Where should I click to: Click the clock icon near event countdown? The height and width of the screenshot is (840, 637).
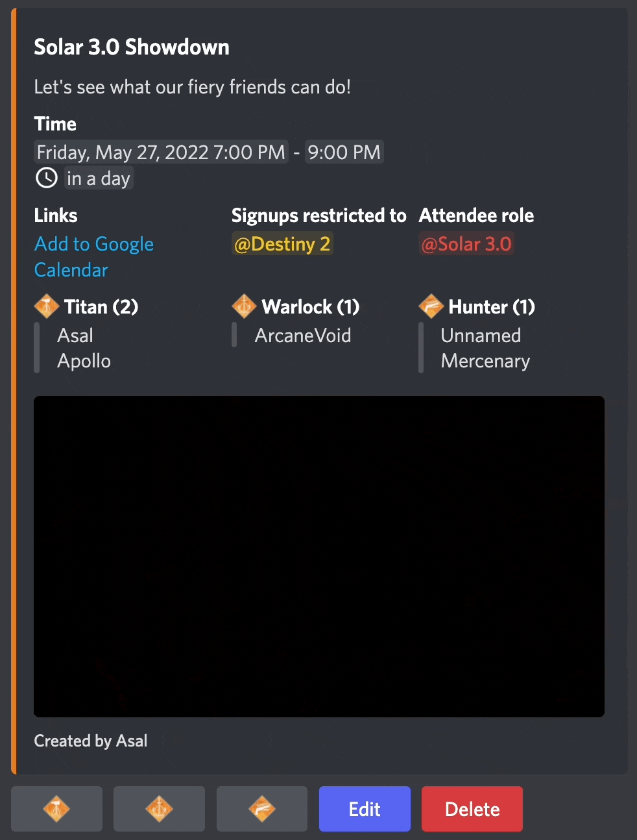46,177
